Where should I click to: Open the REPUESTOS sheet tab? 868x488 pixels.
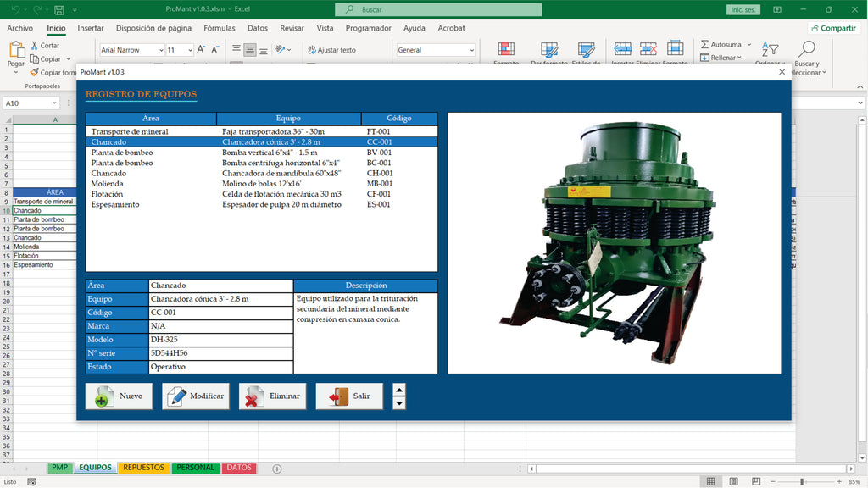click(x=144, y=468)
